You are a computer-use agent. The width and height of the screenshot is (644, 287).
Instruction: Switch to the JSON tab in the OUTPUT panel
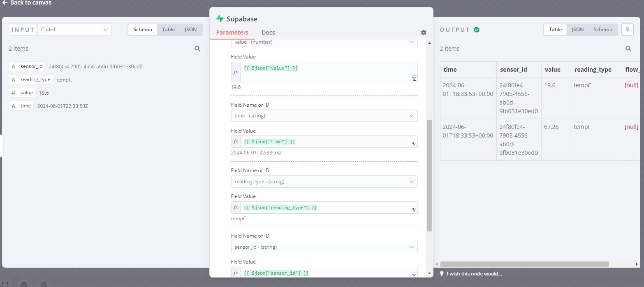[x=577, y=29]
